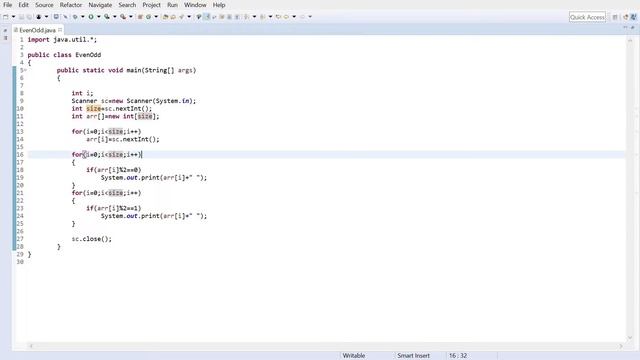
Task: Open the External Tools dropdown arrow
Action: coord(131,17)
